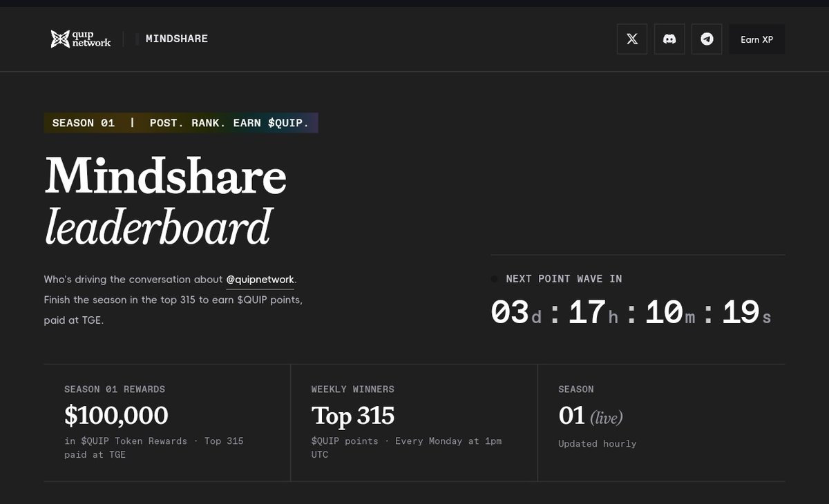Viewport: 829px width, 504px height.
Task: Click the $100,000 reward amount
Action: pos(116,416)
